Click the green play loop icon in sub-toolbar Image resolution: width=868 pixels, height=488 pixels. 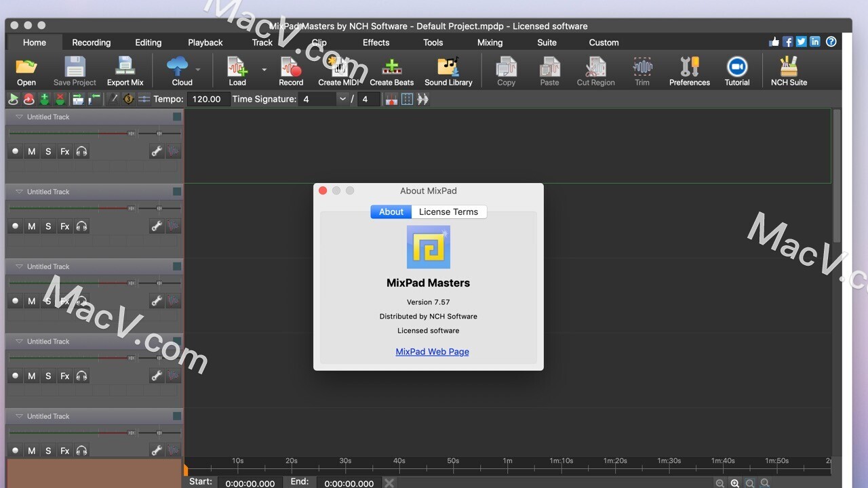pyautogui.click(x=13, y=99)
